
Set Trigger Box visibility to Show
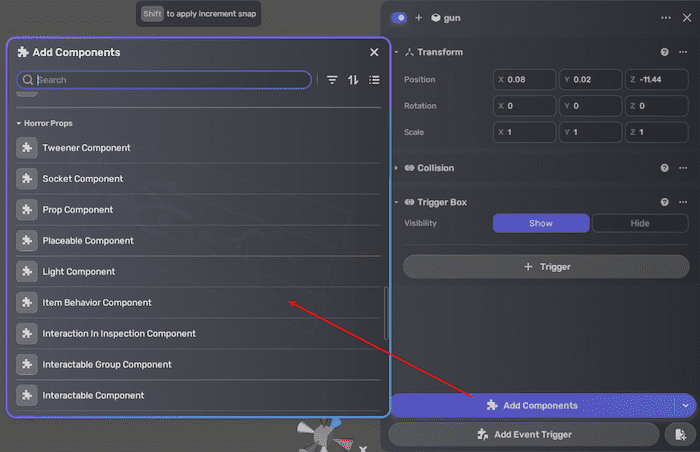(540, 224)
